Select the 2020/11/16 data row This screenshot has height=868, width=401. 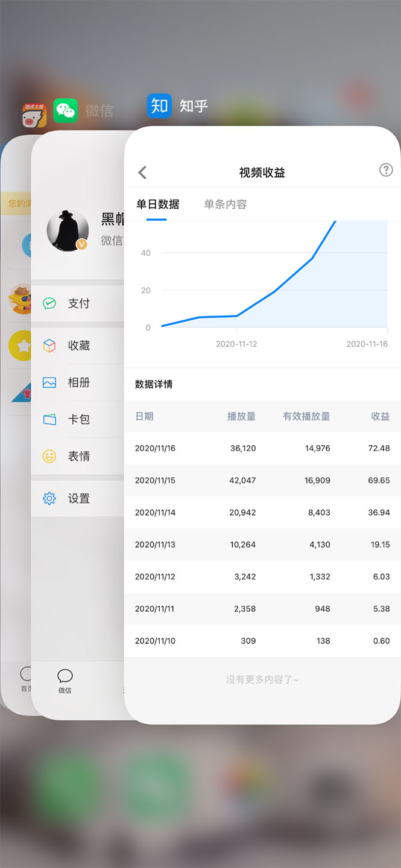pyautogui.click(x=262, y=448)
